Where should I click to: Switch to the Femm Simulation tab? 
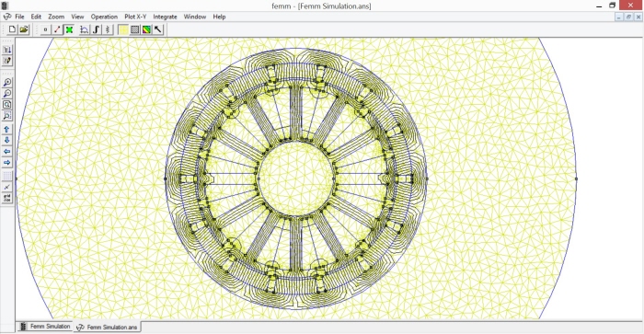[x=45, y=327]
